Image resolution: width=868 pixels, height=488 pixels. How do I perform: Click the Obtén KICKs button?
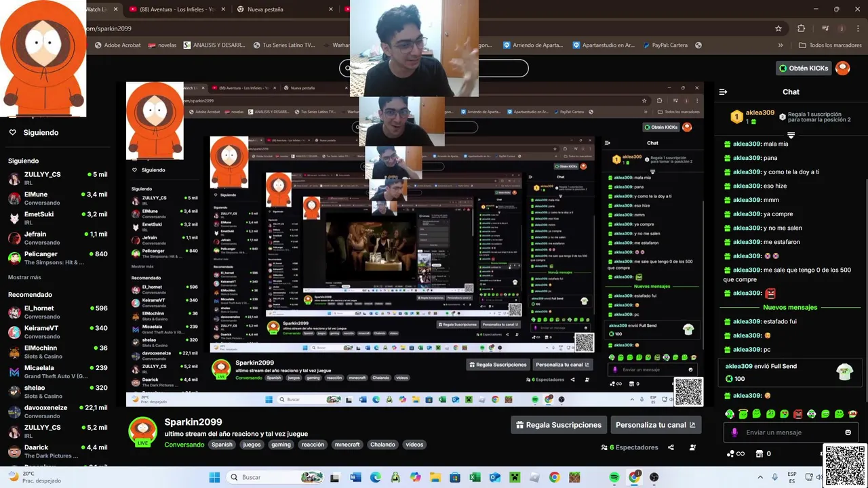pos(804,68)
